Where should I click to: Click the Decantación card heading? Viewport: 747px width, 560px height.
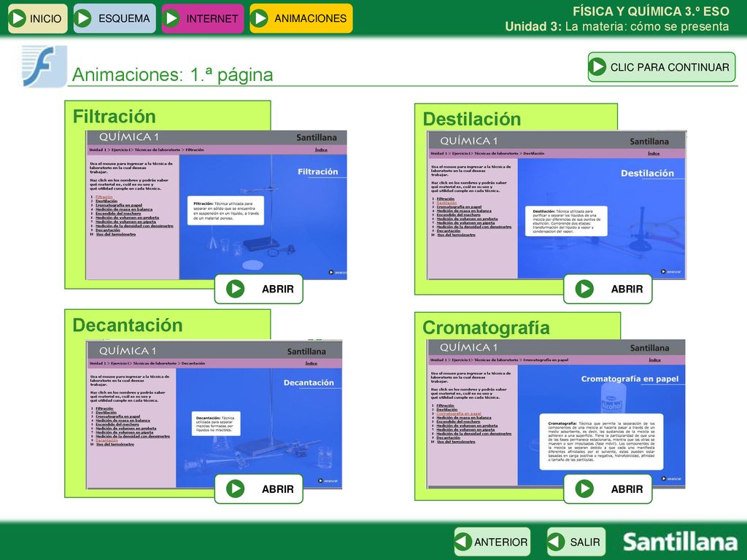128,324
